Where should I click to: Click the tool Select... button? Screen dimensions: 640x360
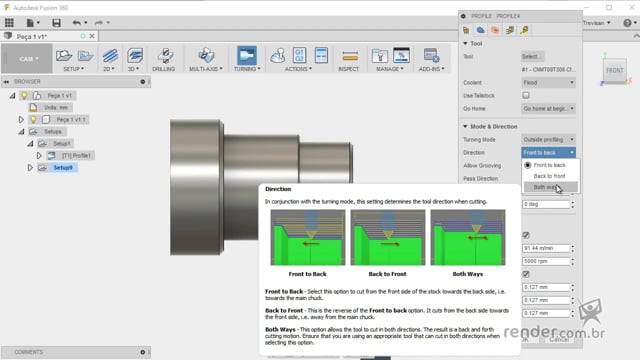click(x=532, y=56)
